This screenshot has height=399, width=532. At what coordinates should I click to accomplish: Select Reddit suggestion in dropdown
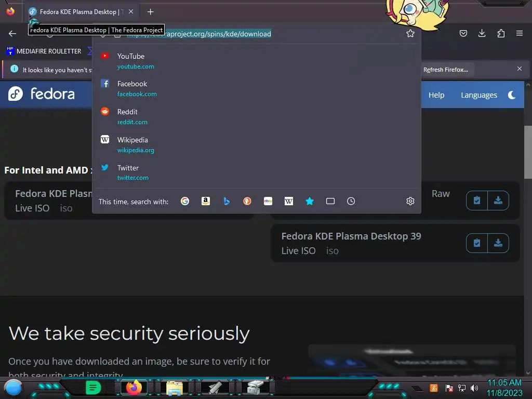point(257,116)
